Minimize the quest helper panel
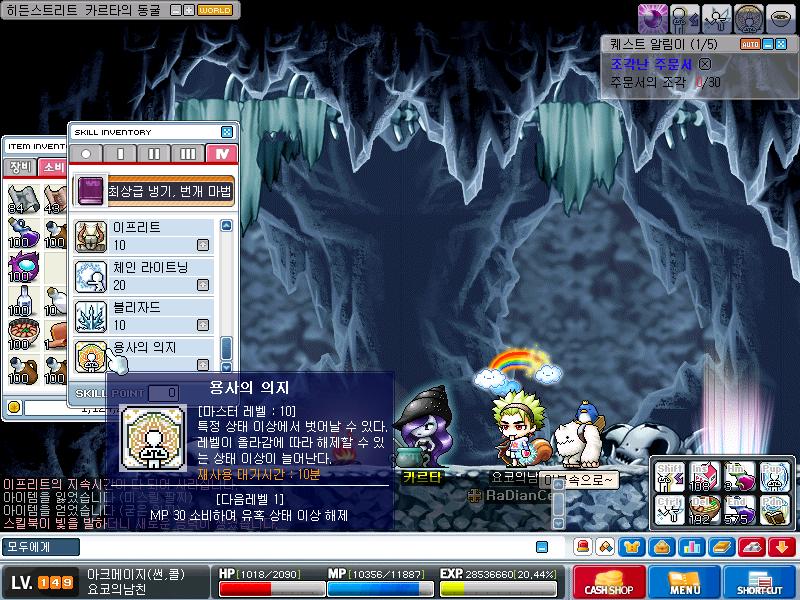Screen dimensions: 800x600 [768, 44]
